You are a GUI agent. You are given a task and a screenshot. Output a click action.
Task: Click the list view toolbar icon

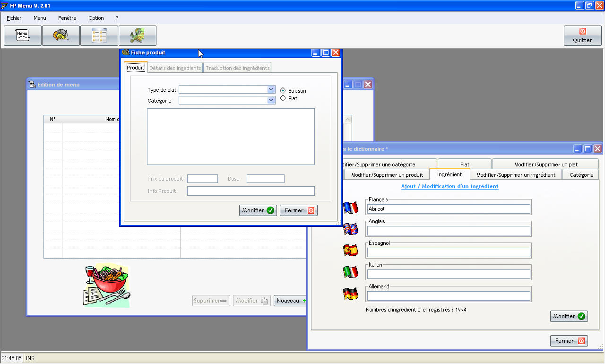99,35
